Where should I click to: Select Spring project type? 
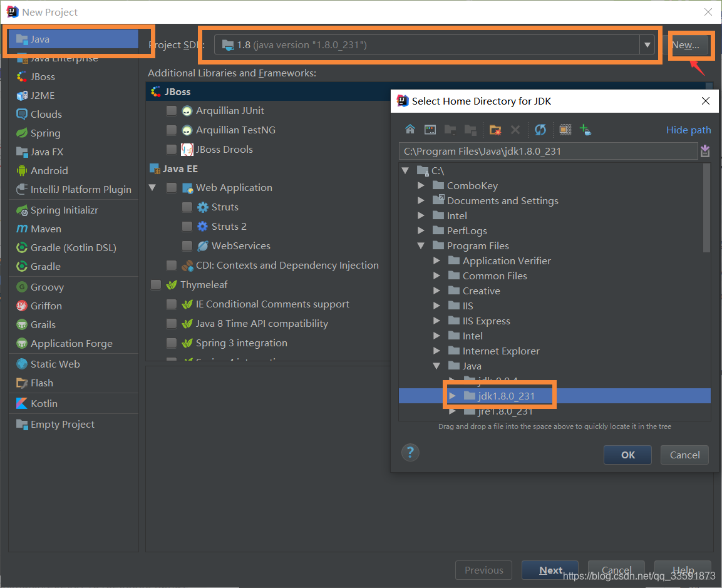click(x=74, y=133)
